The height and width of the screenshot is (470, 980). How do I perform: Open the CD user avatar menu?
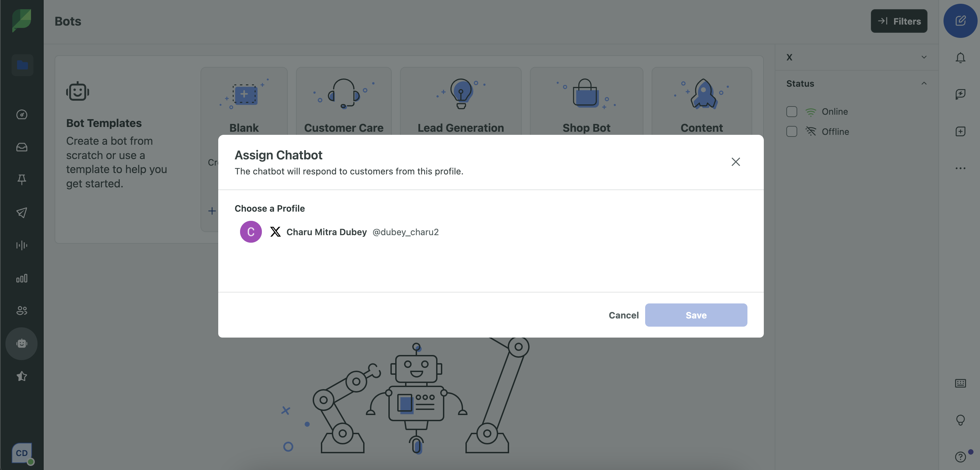[22, 453]
